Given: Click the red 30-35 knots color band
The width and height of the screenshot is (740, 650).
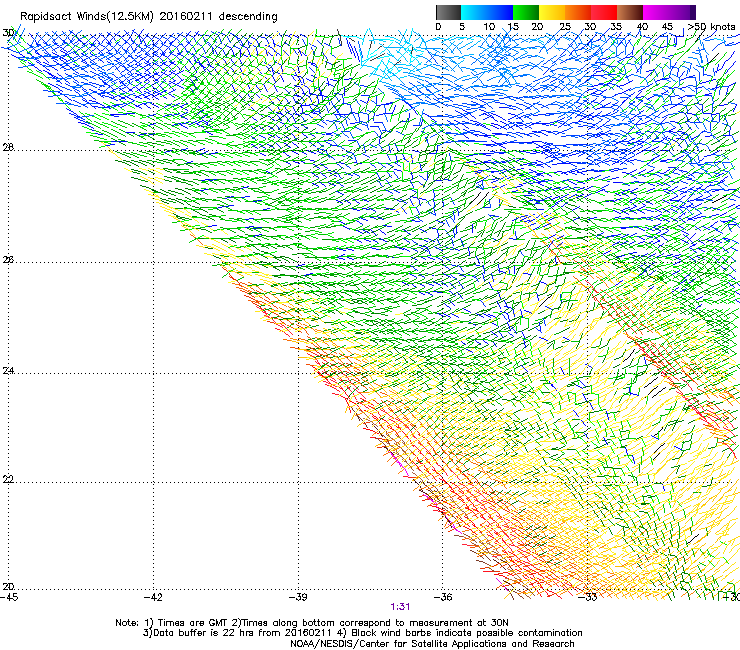Looking at the screenshot, I should (604, 12).
